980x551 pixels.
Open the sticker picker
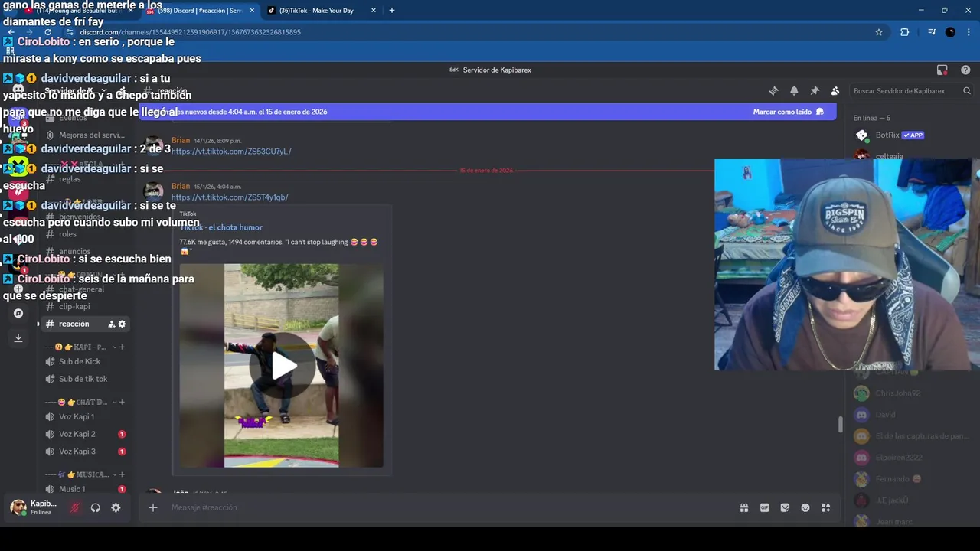pyautogui.click(x=785, y=507)
